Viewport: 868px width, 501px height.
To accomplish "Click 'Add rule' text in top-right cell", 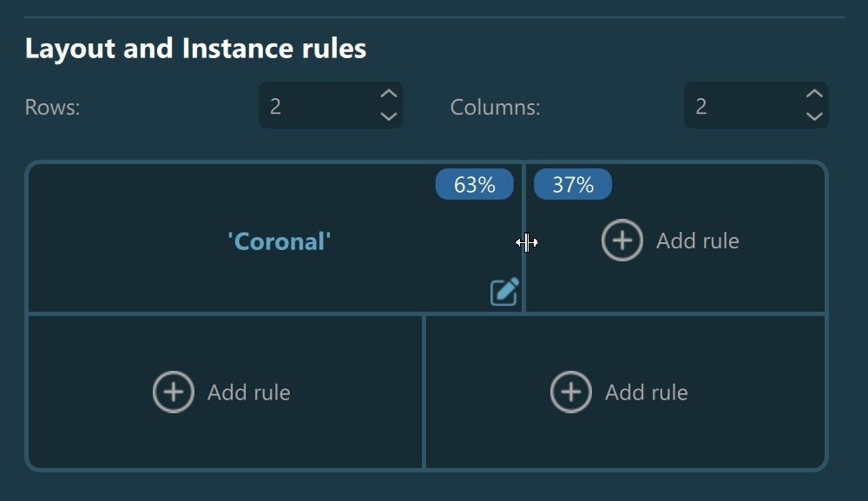I will pyautogui.click(x=697, y=241).
